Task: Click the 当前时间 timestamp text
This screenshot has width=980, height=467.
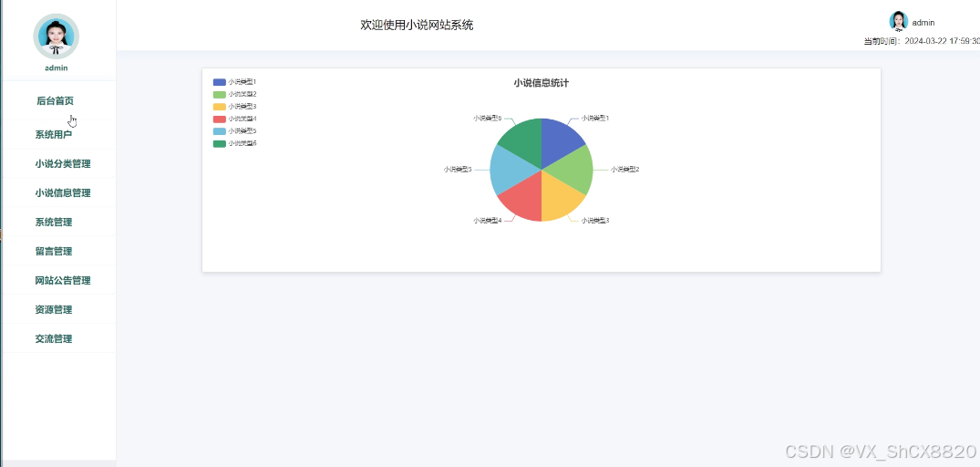Action: pyautogui.click(x=922, y=41)
